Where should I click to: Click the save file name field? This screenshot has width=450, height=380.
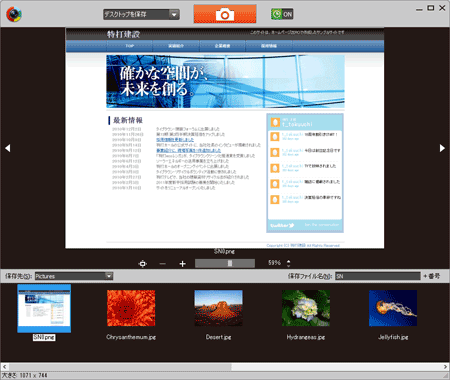pos(378,276)
